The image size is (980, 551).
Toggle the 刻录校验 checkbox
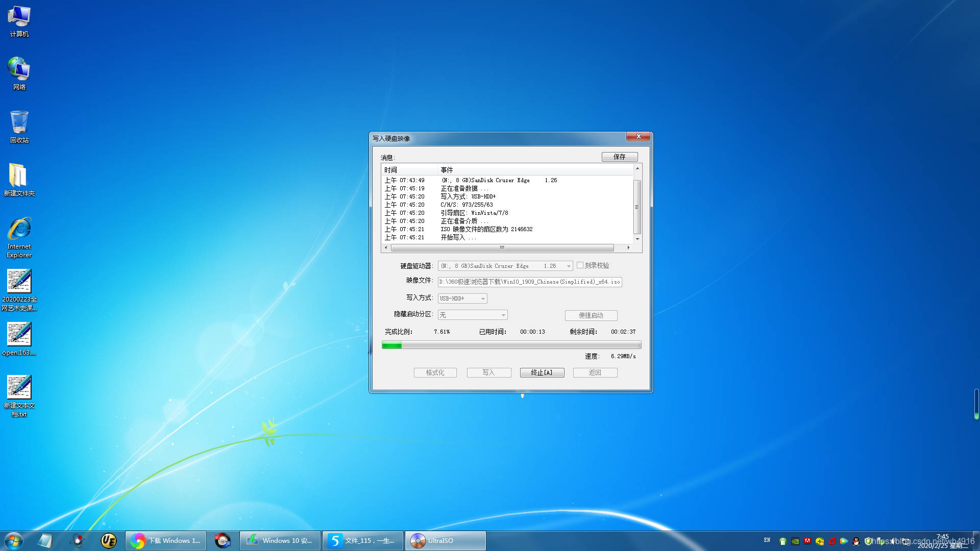[580, 265]
